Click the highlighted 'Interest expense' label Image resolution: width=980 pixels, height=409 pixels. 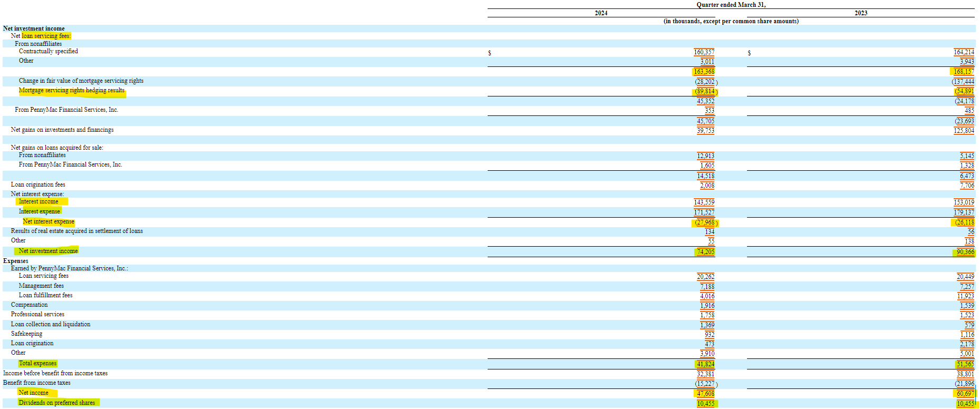tap(40, 211)
